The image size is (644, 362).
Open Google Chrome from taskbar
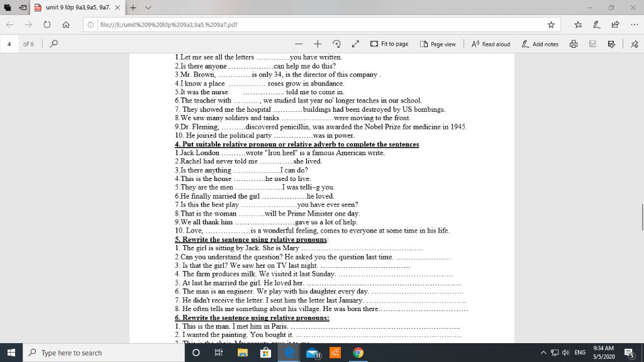358,353
